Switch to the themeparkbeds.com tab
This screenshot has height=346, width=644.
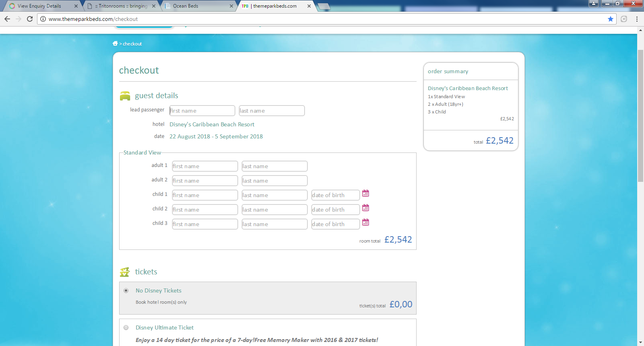pyautogui.click(x=276, y=6)
